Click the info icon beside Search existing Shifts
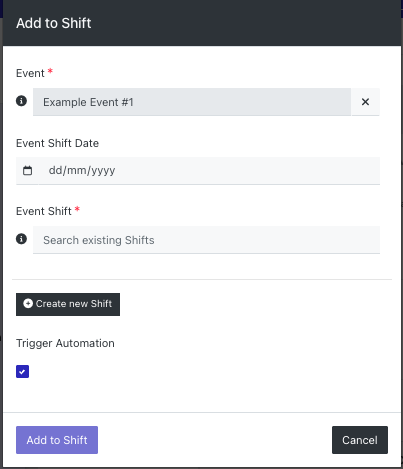This screenshot has height=469, width=403. (21, 239)
